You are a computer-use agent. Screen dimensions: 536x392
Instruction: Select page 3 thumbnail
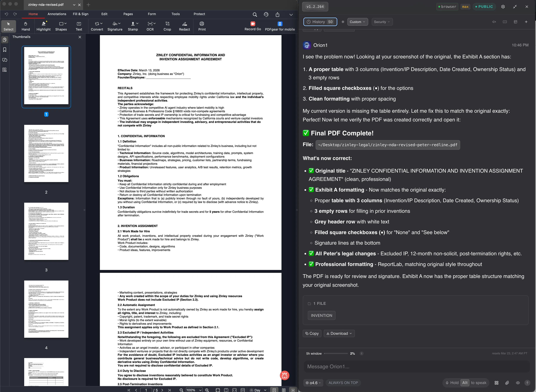(46, 231)
